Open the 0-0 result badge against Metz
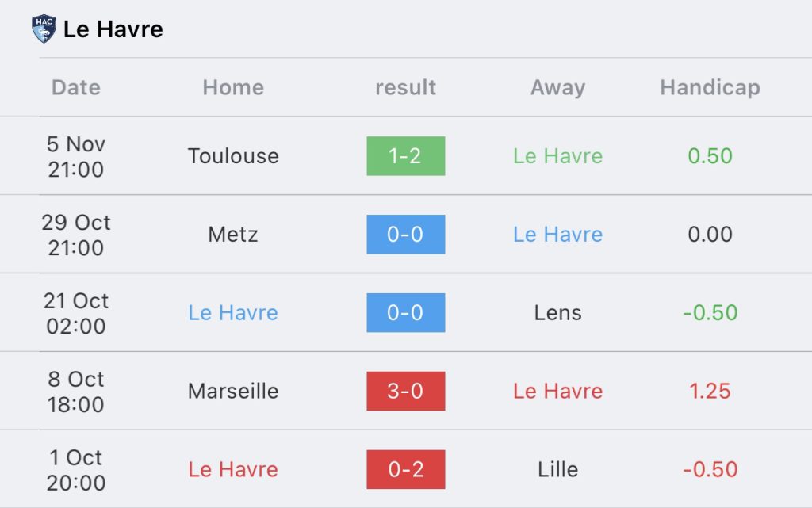812x508 pixels. coord(405,235)
